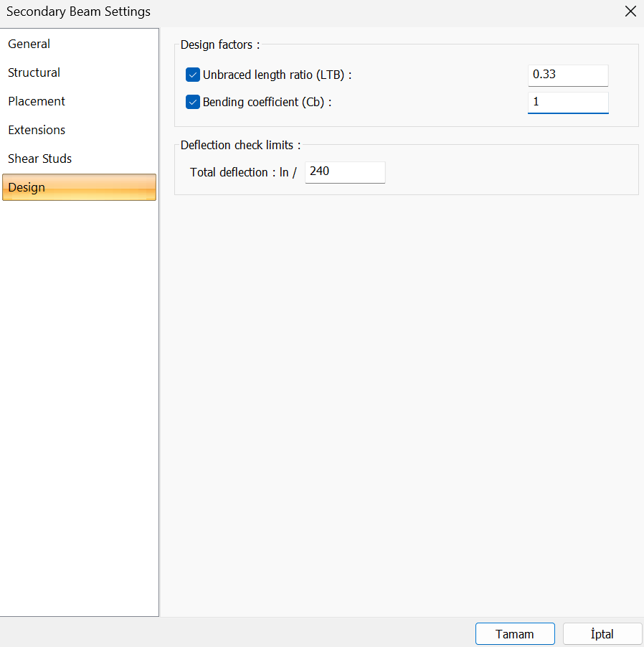
Task: Confirm settings with the Tamam button
Action: point(514,634)
